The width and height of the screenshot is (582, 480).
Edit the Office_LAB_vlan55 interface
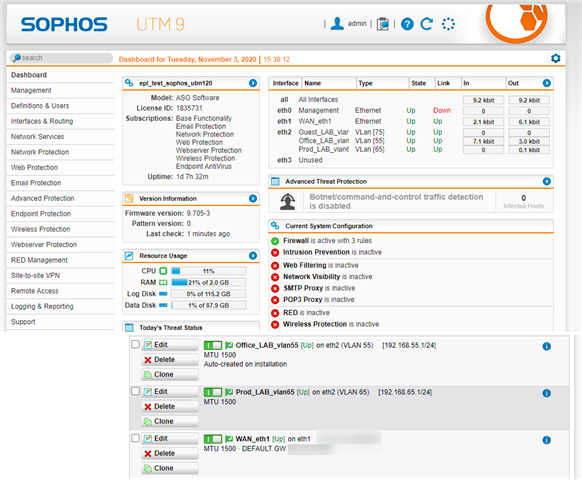point(170,345)
